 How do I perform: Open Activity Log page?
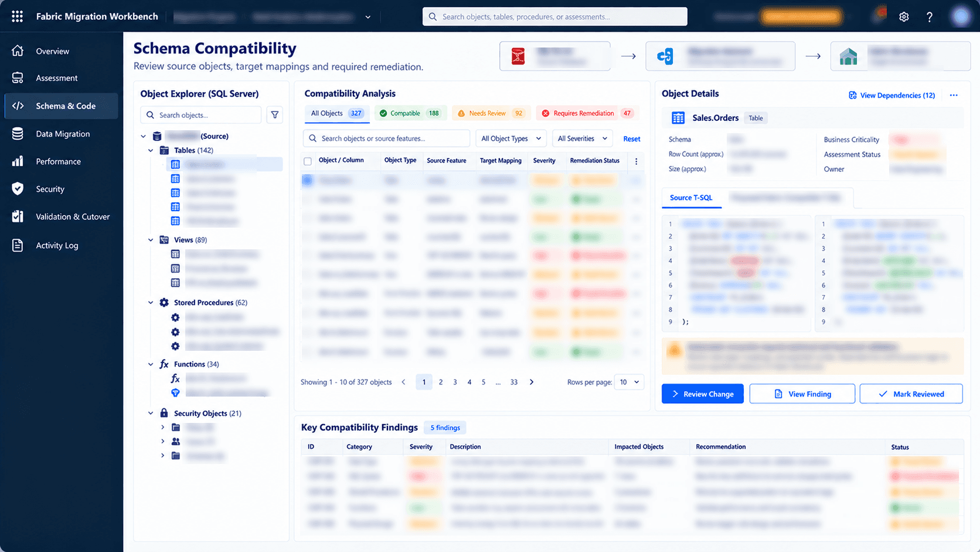pos(61,245)
